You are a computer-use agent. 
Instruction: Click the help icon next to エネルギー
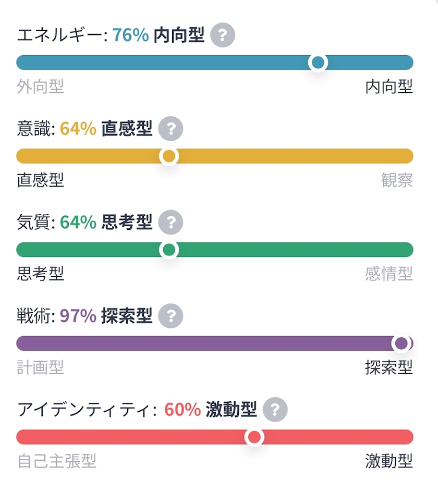[223, 35]
